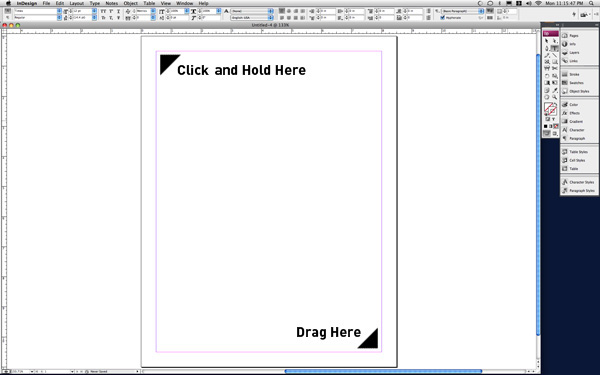Click the Apply None red-slash swatch
600x375 pixels.
pyautogui.click(x=556, y=126)
